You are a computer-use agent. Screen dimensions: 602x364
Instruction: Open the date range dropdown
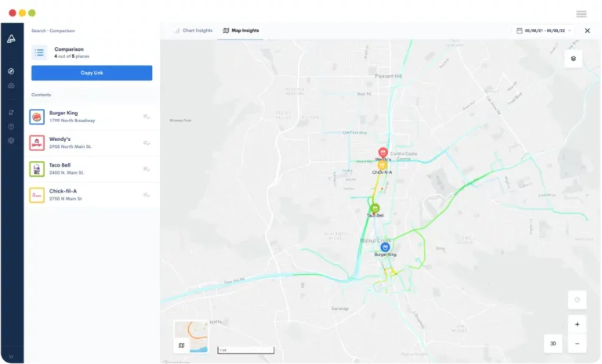click(x=543, y=31)
